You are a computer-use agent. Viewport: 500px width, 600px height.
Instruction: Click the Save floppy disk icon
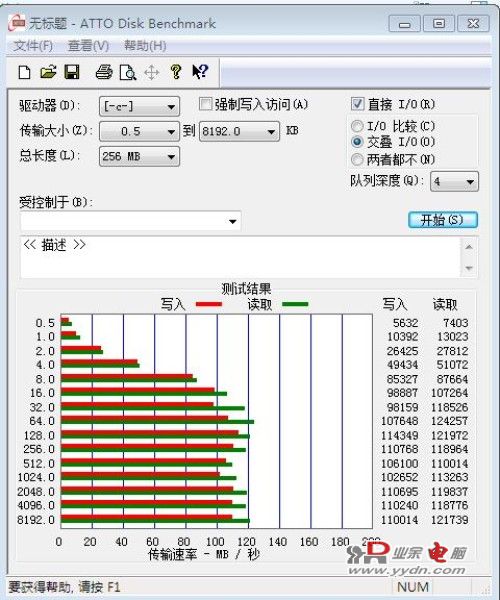72,72
